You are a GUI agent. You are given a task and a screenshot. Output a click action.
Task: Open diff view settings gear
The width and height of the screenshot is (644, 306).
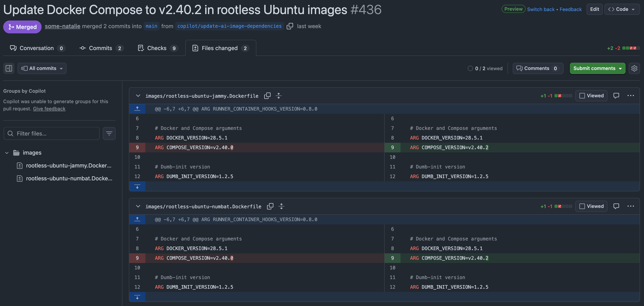pyautogui.click(x=634, y=68)
